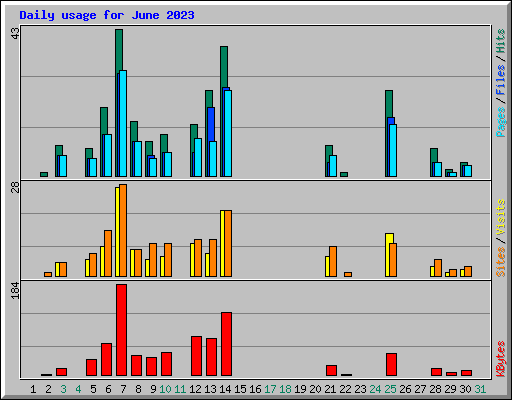Select green day label '24'

375,389
